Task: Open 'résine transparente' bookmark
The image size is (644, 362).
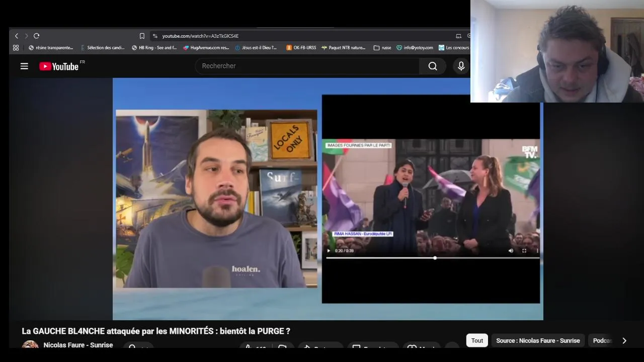Action: click(x=51, y=48)
